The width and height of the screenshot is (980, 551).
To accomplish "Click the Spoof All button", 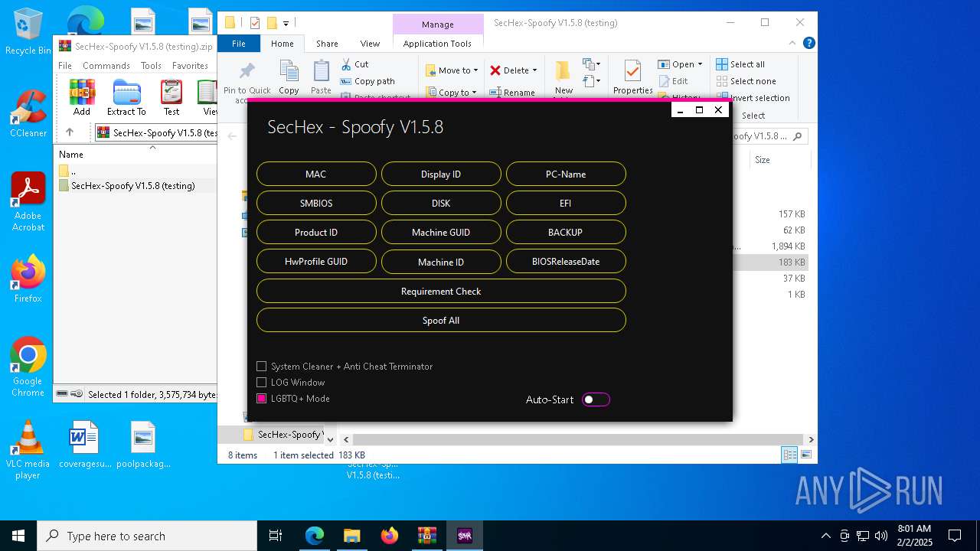I will (x=441, y=321).
